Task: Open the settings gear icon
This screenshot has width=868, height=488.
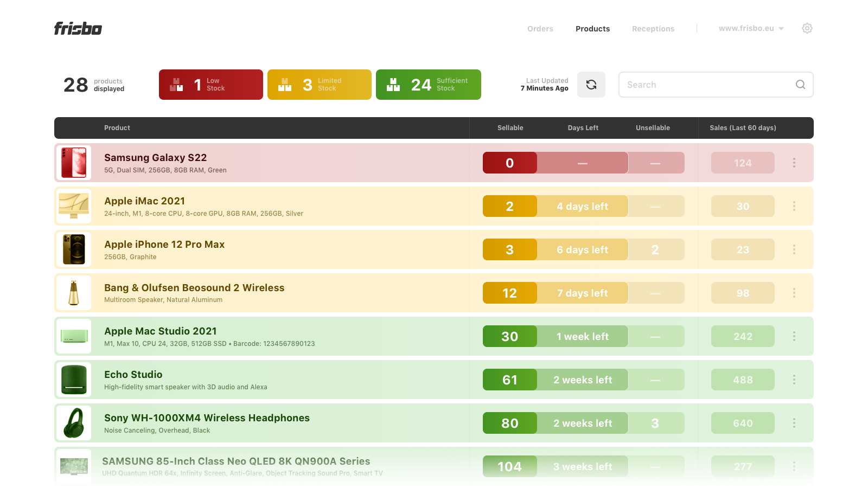Action: point(807,28)
